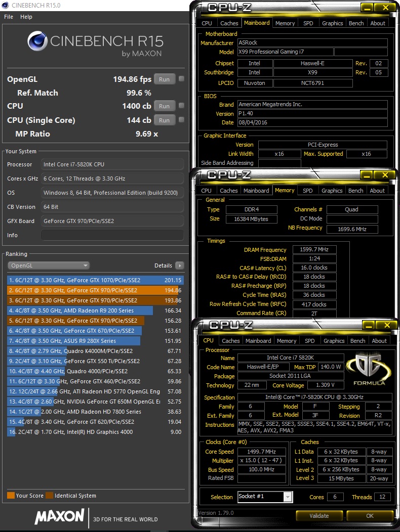Click the Specification field i7-5820K CPU @ 3.30GHz
The image size is (400, 532).
pyautogui.click(x=315, y=397)
